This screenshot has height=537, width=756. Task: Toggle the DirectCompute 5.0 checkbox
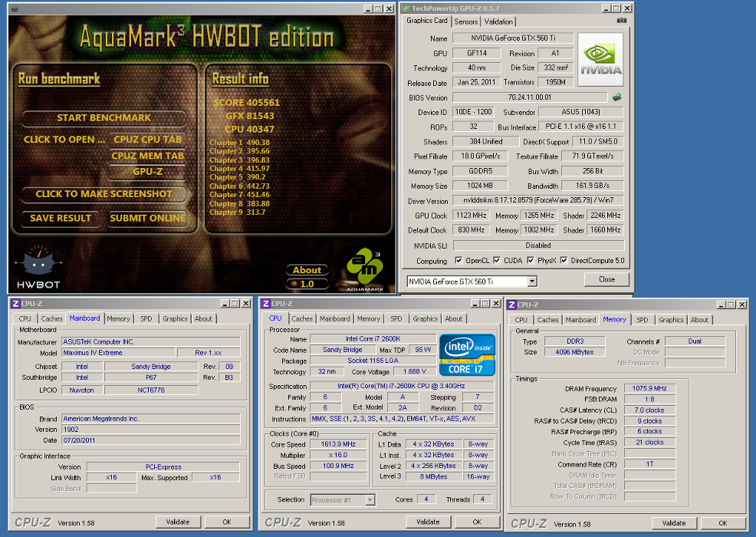(x=564, y=261)
